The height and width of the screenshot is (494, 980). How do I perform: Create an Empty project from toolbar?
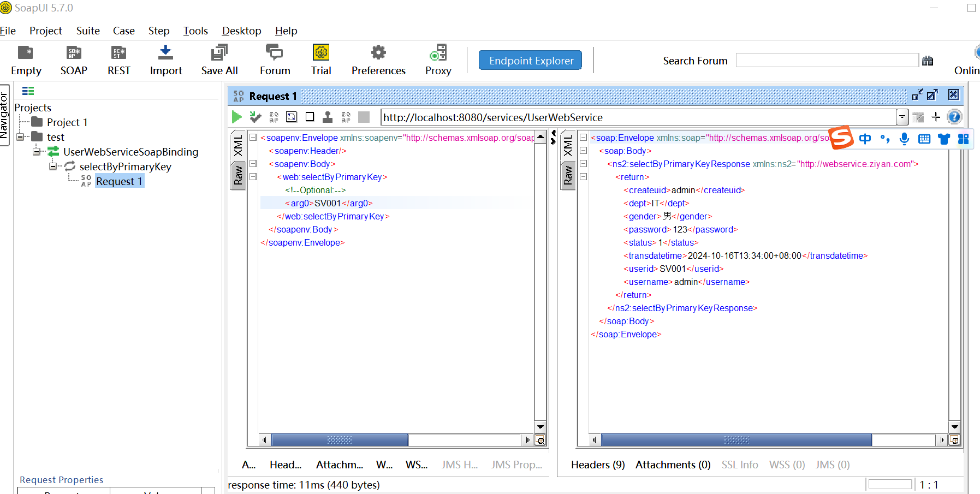(26, 60)
